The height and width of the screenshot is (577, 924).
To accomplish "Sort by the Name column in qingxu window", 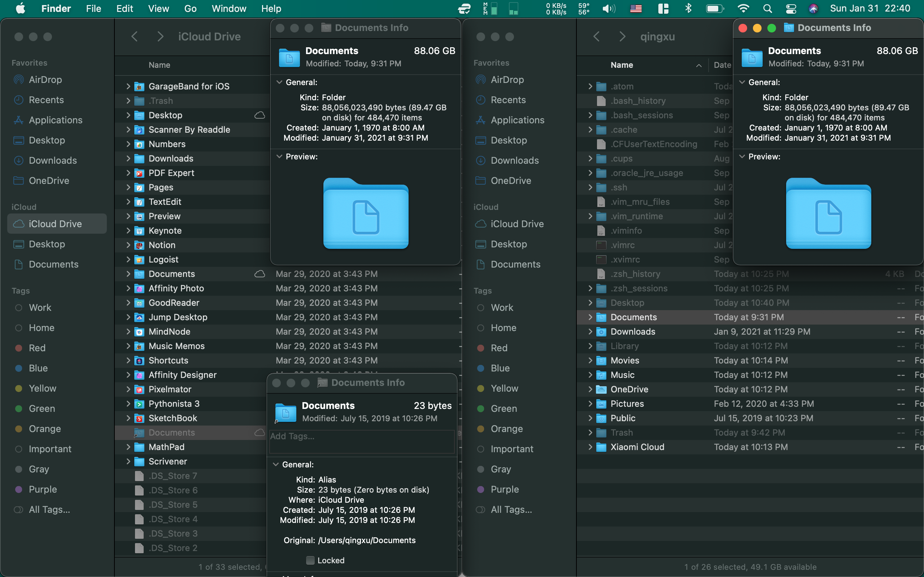I will click(622, 65).
